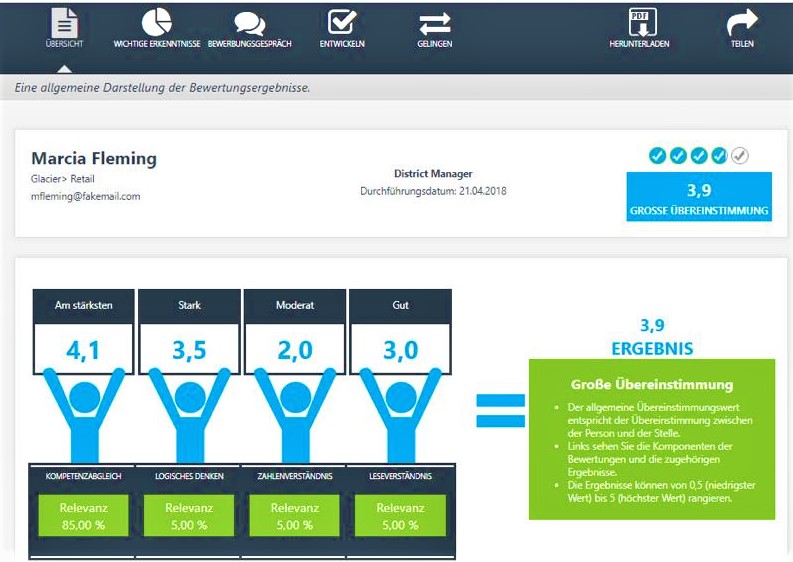Open the Übersicht document icon
The height and width of the screenshot is (562, 793).
[x=64, y=23]
